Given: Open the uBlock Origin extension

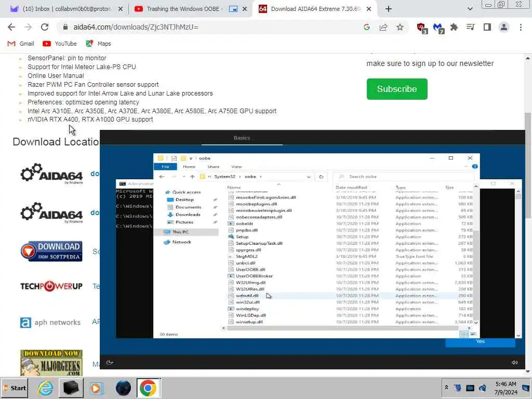Looking at the screenshot, I should 422,28.
